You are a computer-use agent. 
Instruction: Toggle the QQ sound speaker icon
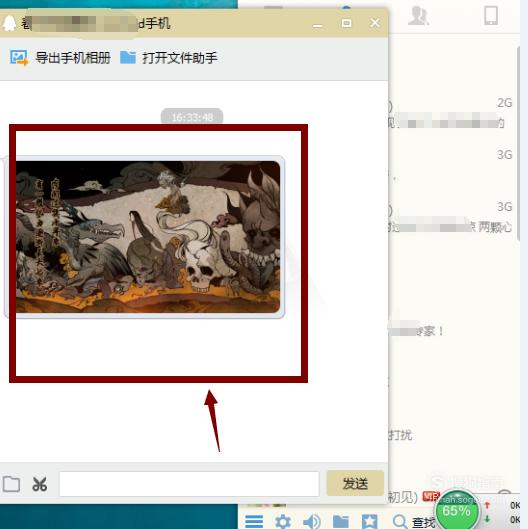[312, 522]
